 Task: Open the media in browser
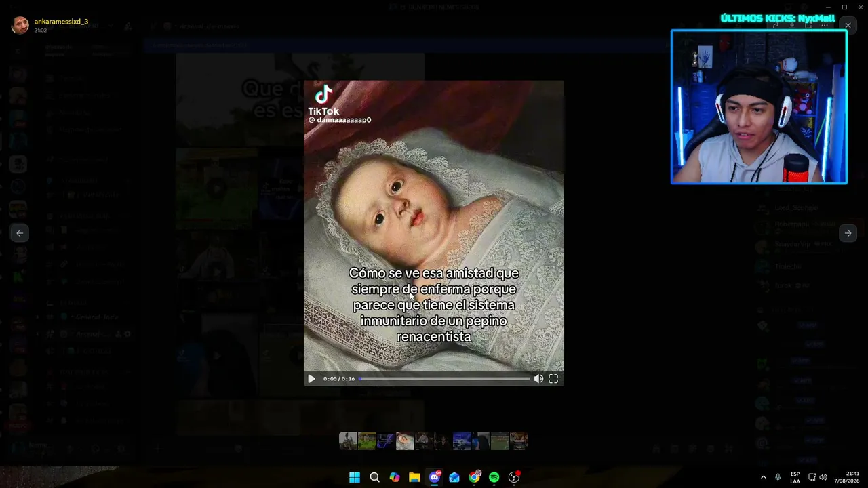(808, 26)
